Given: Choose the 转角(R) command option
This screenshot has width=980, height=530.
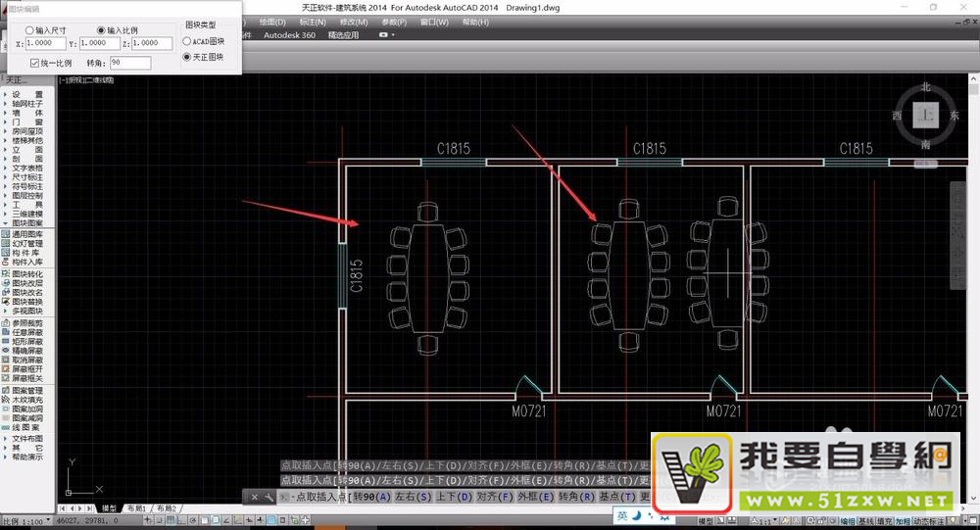Looking at the screenshot, I should 576,497.
